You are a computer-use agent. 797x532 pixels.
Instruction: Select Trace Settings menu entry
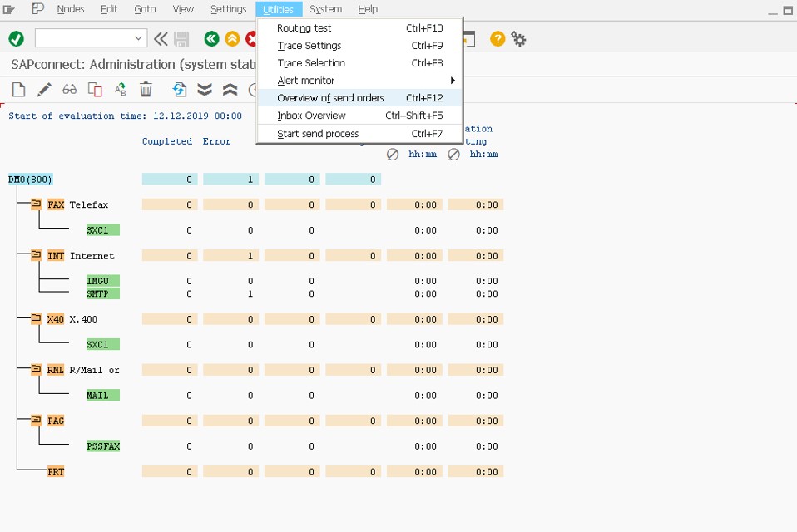[x=360, y=46]
